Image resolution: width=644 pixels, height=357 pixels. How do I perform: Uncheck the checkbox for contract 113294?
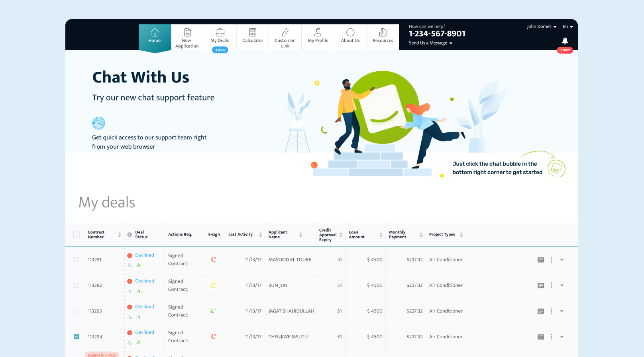click(x=77, y=337)
